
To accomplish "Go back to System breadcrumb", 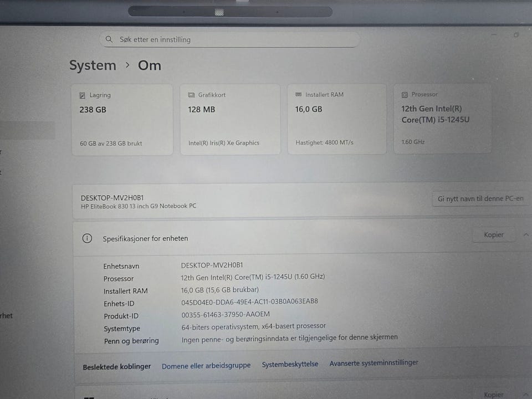I will click(x=93, y=65).
